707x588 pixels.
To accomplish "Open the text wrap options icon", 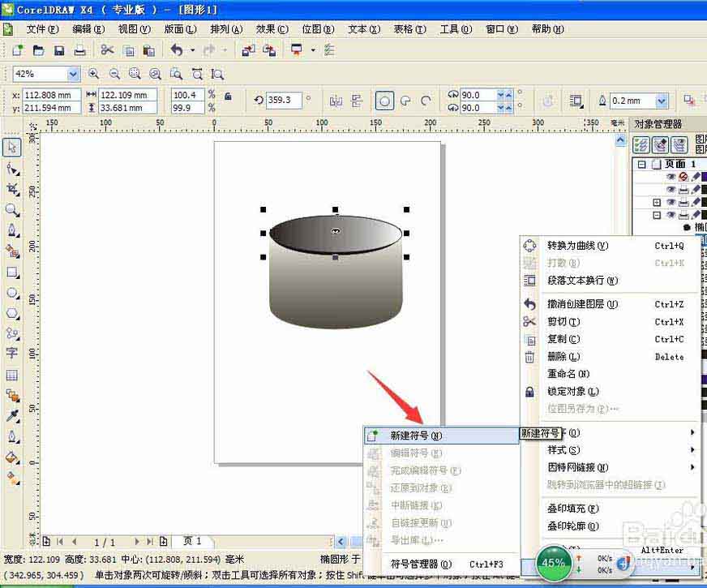I will [x=576, y=101].
